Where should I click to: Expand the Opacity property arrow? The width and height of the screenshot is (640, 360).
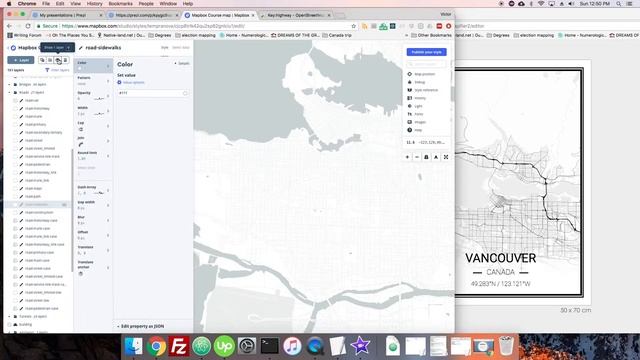[x=108, y=96]
